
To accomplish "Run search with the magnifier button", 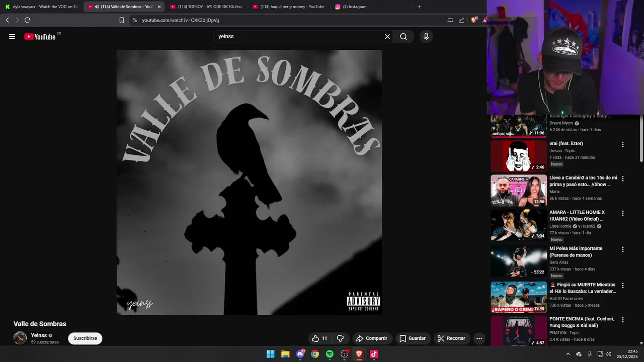I will point(404,37).
